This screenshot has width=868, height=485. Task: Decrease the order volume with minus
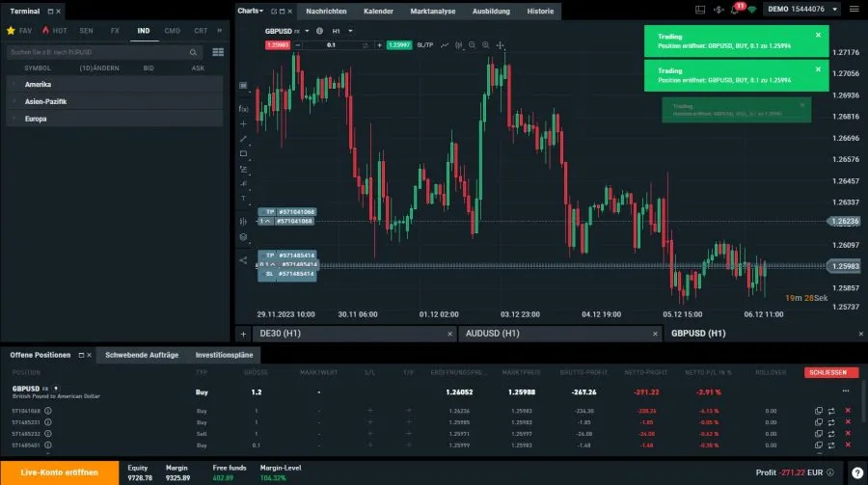tap(298, 45)
